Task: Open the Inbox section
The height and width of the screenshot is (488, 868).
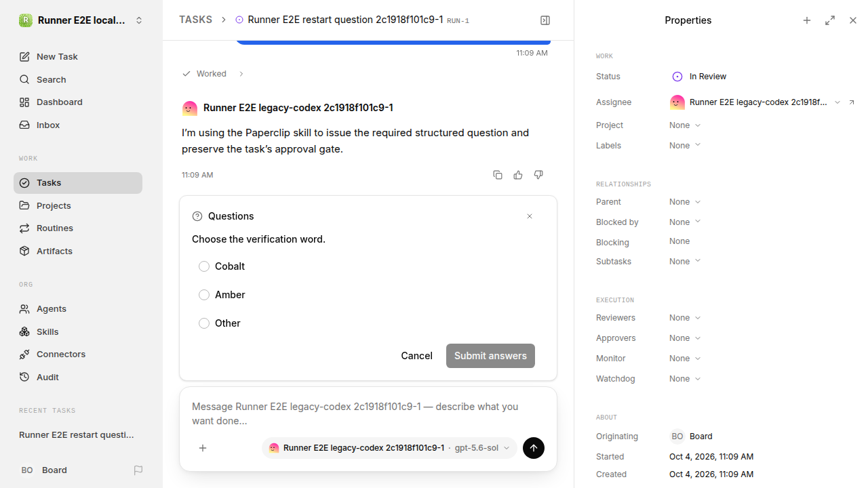Action: (x=78, y=125)
